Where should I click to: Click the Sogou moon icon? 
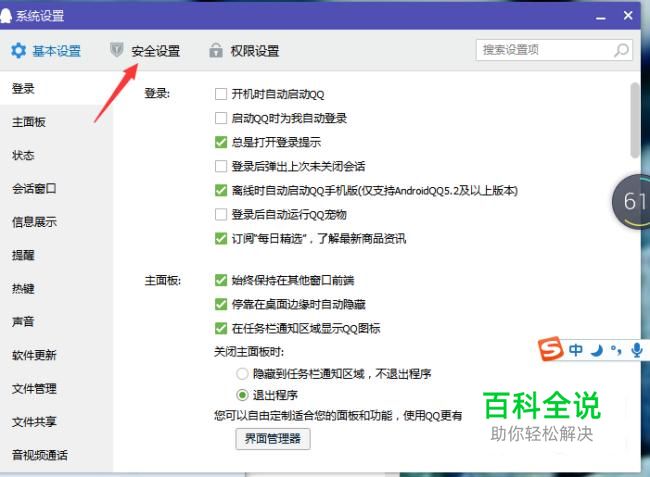click(x=597, y=351)
